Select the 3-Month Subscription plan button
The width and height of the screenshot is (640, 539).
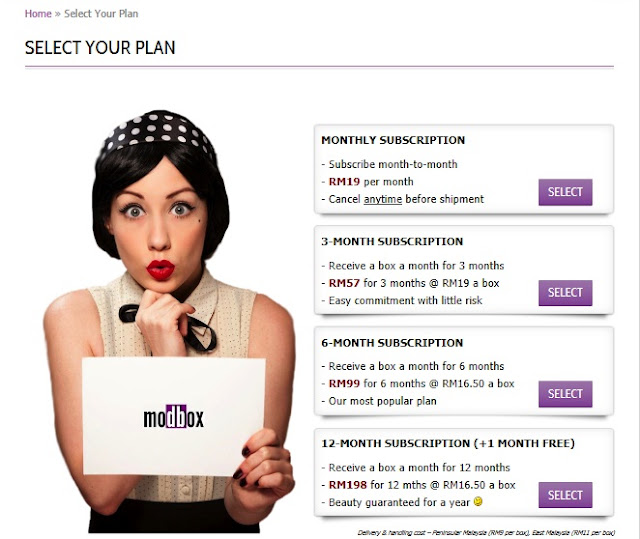coord(565,293)
